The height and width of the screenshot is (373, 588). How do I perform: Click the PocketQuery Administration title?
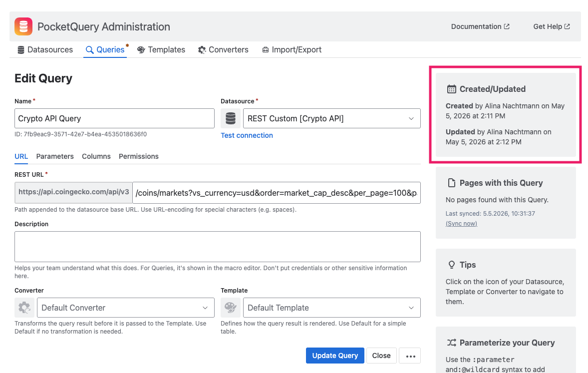click(104, 26)
